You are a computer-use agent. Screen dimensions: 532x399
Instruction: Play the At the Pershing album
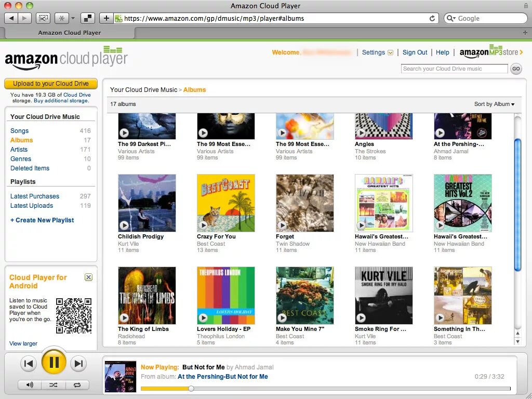click(x=440, y=133)
